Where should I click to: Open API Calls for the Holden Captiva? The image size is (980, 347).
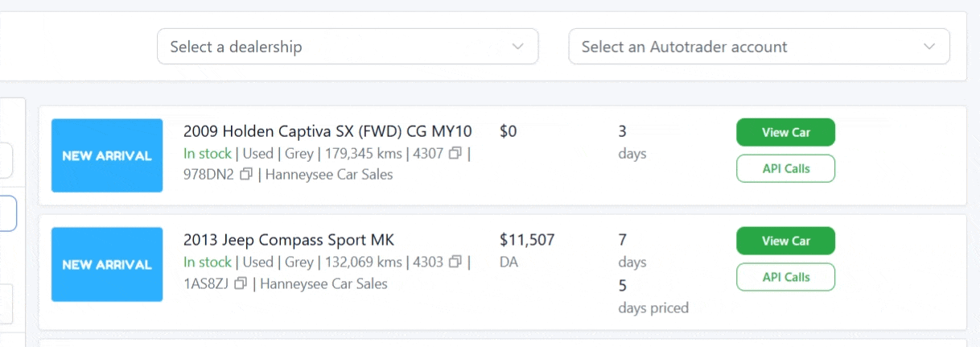click(785, 168)
